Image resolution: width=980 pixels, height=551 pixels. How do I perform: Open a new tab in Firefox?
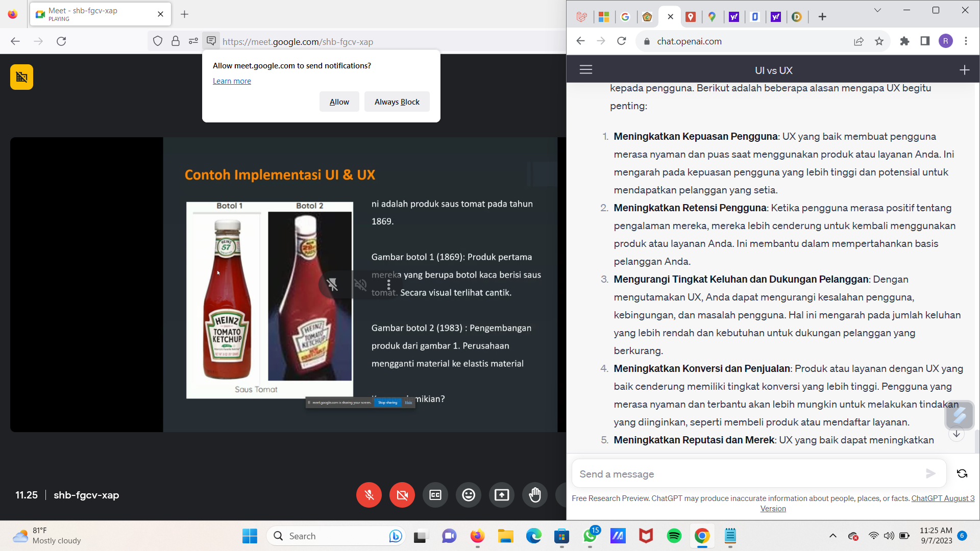click(185, 14)
